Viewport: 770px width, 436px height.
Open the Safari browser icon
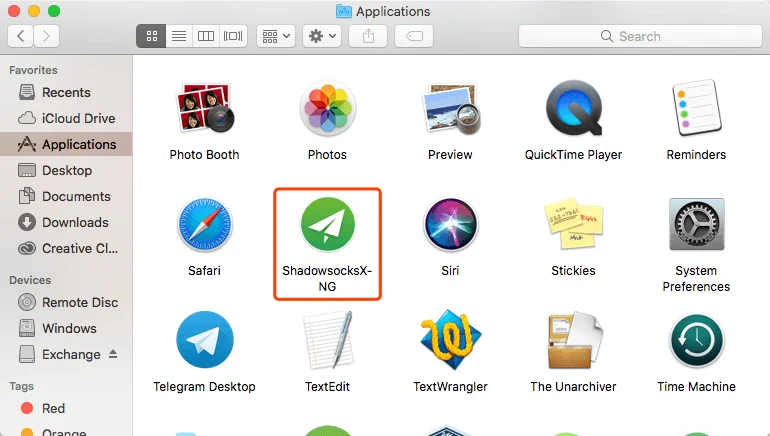click(204, 228)
